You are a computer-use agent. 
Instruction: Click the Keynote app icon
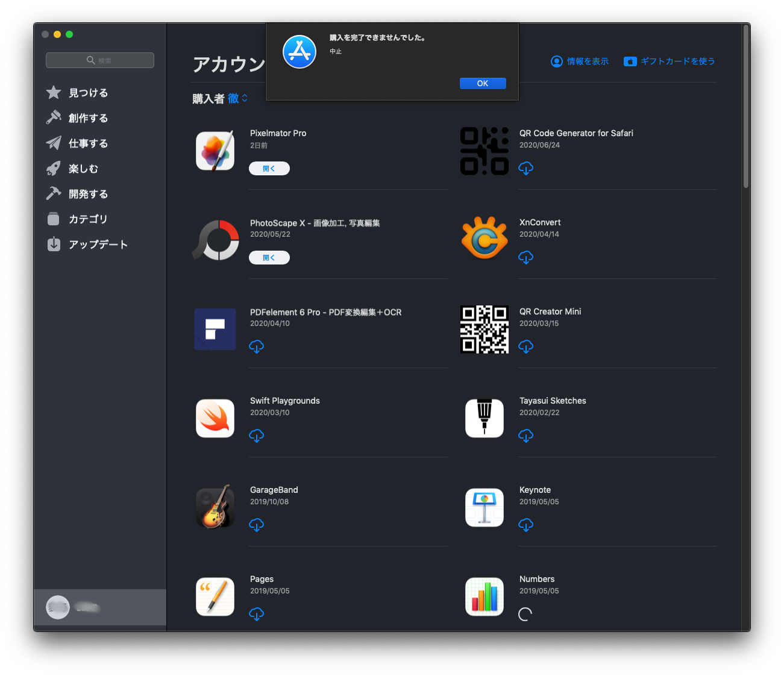tap(485, 507)
